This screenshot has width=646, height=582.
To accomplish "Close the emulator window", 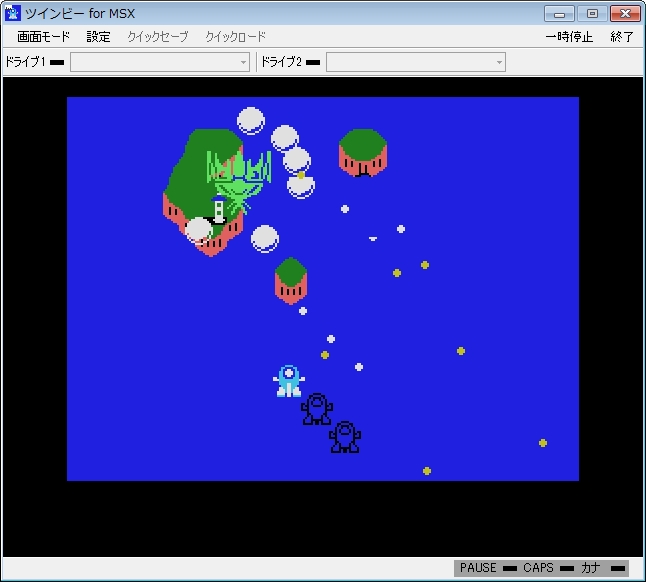I will click(x=625, y=14).
